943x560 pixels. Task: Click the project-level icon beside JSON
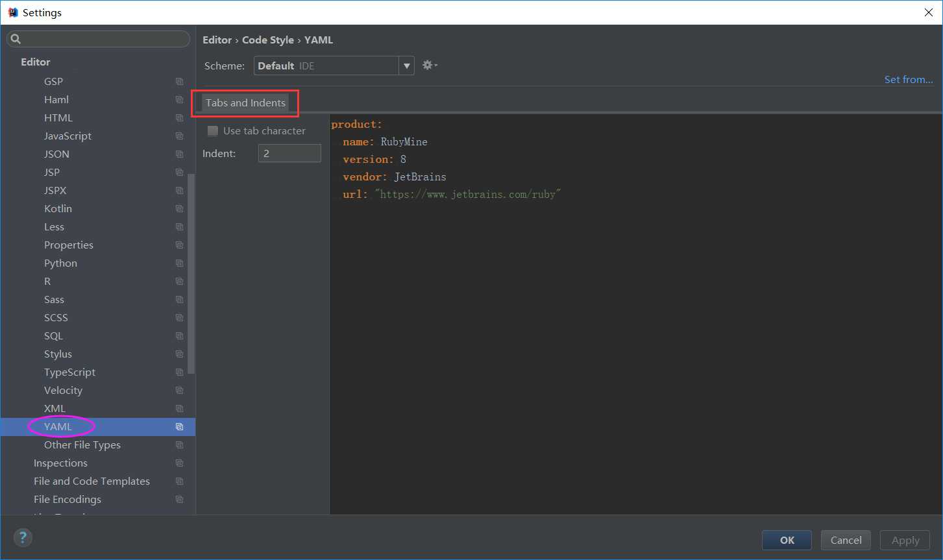point(179,154)
